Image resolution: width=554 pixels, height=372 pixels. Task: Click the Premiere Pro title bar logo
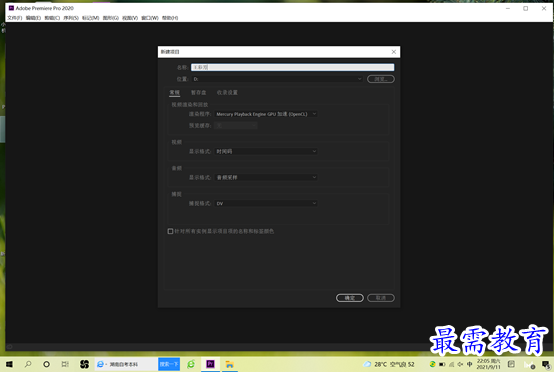coord(11,8)
